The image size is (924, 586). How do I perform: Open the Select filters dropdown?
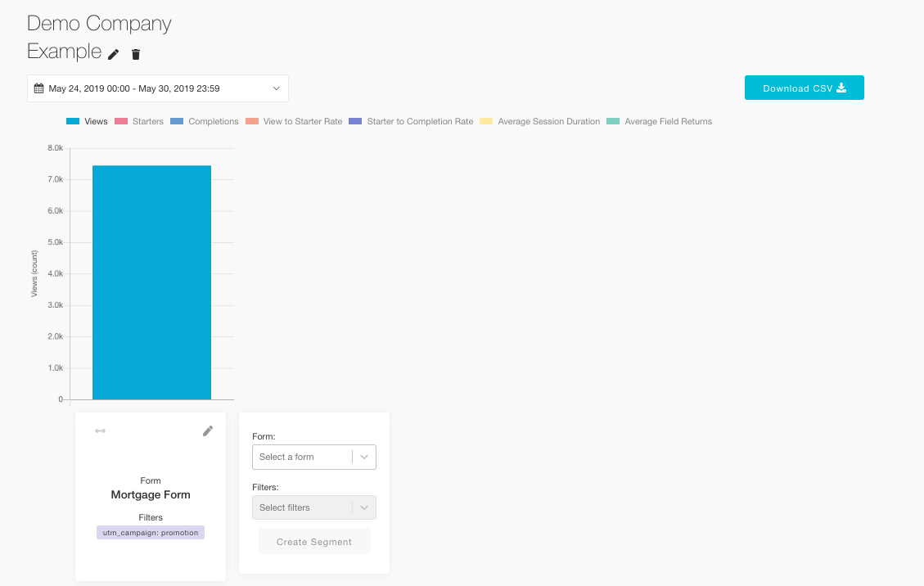point(314,507)
